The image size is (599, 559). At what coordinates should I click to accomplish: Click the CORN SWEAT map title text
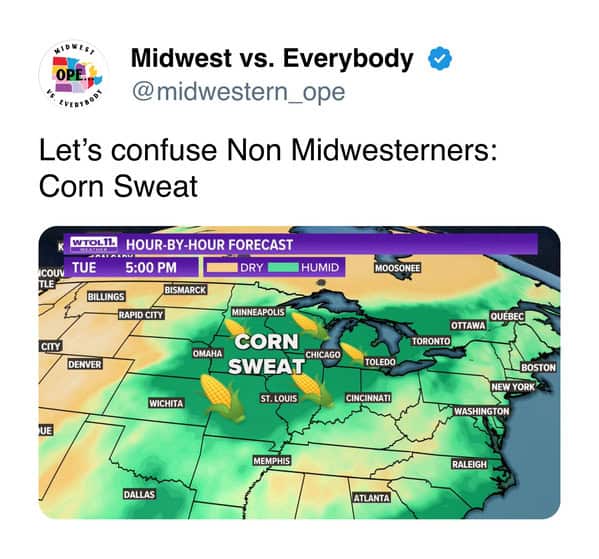point(266,354)
